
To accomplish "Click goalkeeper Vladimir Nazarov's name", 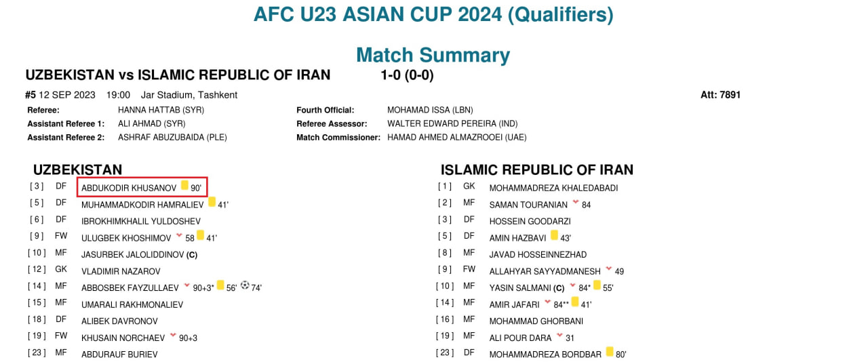I will pyautogui.click(x=121, y=271).
